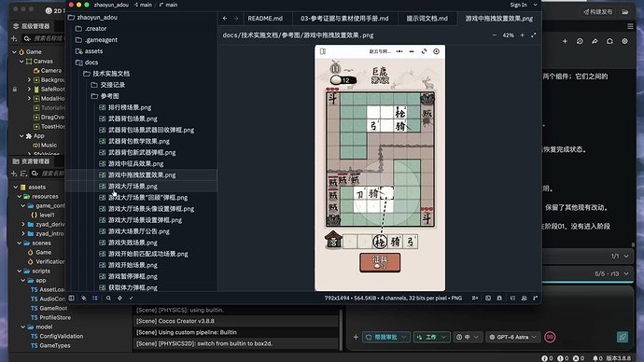Open the 中 effort level dropdown
Screen dimensions: 644x362
point(468,337)
